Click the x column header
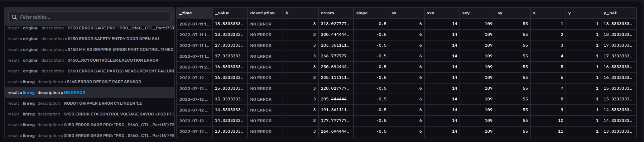 pos(548,13)
